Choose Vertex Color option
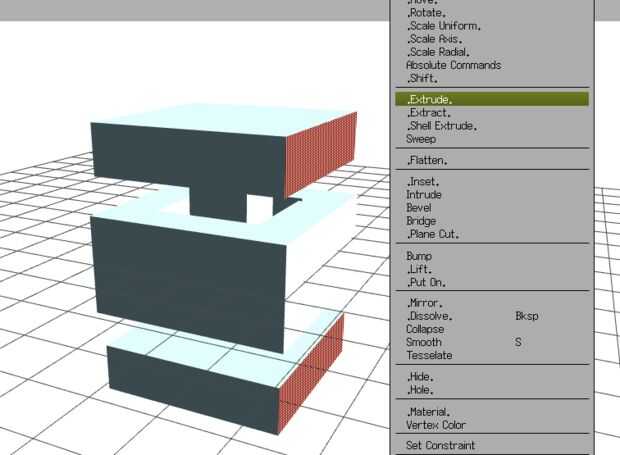The image size is (620, 455). pos(492,425)
